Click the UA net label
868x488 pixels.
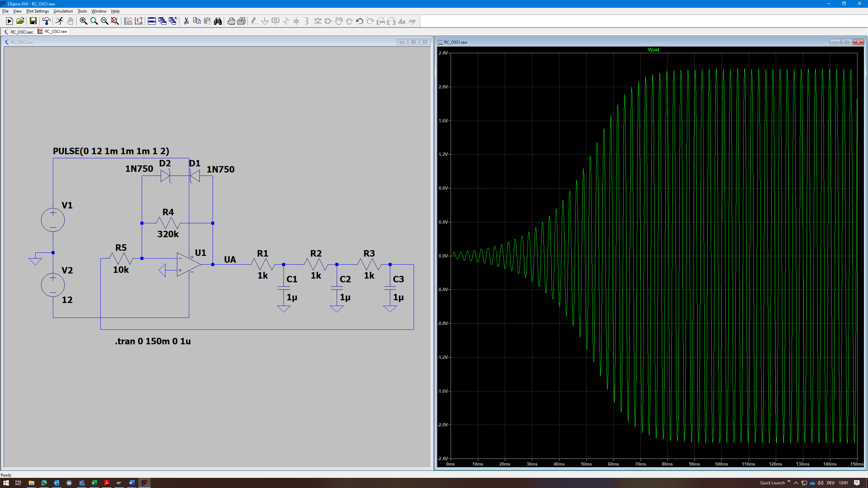click(x=230, y=260)
